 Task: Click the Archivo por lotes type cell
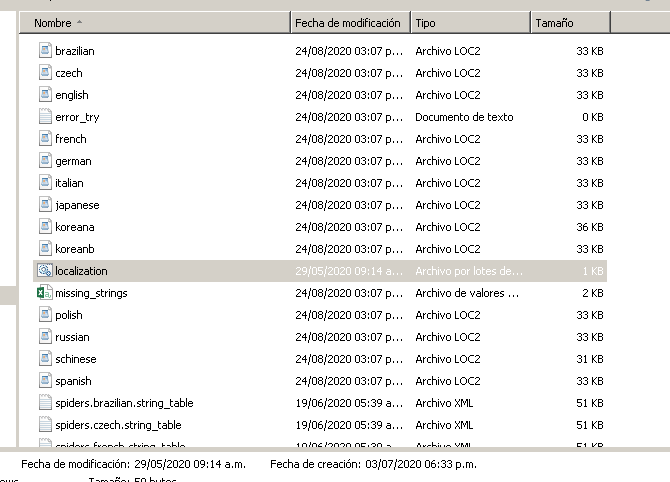click(x=469, y=271)
